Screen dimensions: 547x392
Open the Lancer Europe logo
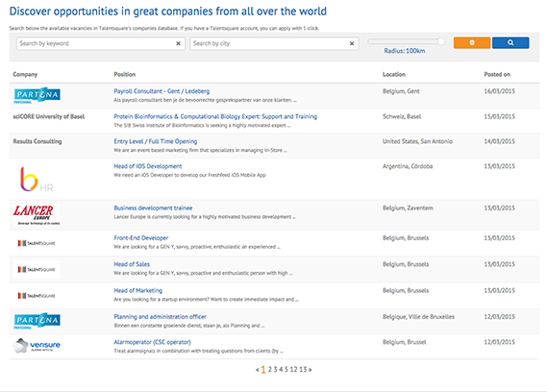click(37, 214)
